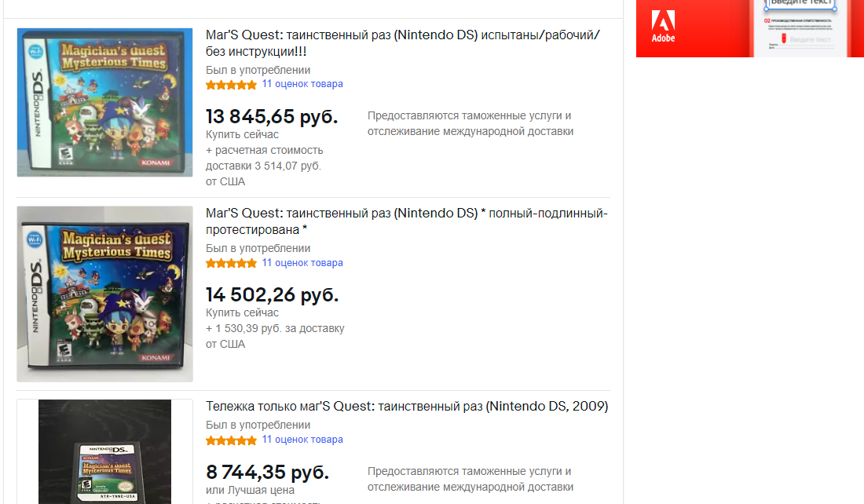Image resolution: width=864 pixels, height=504 pixels.
Task: Click the price 8 744,35 руб.
Action: (x=267, y=473)
